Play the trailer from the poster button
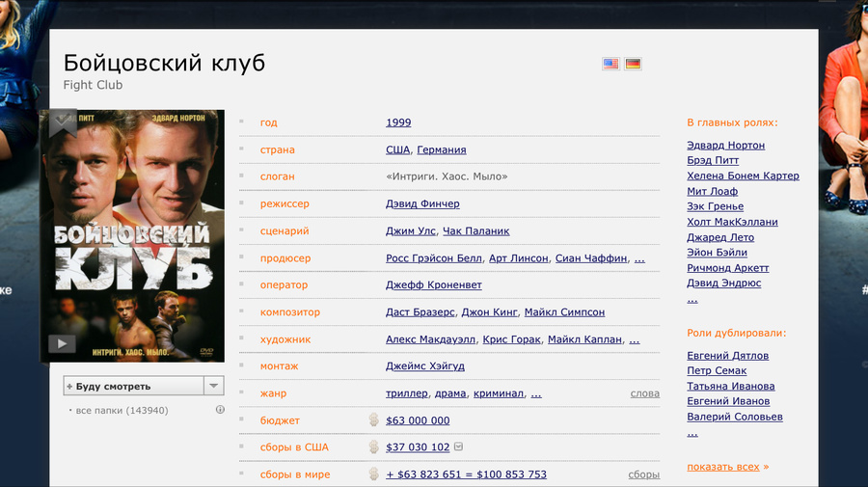The width and height of the screenshot is (868, 487). pyautogui.click(x=62, y=343)
